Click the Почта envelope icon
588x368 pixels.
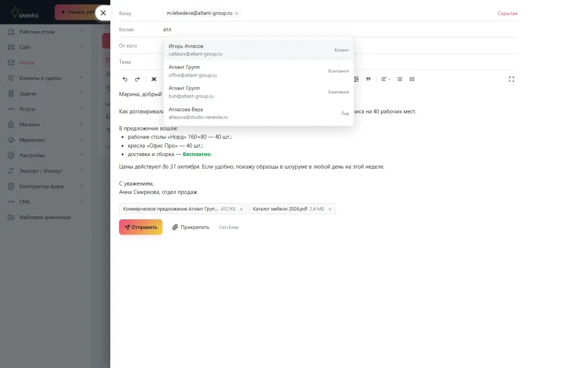pos(11,62)
